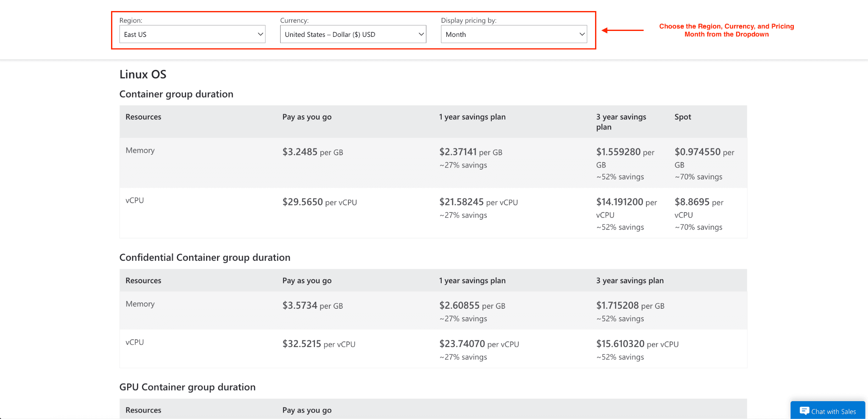Viewport: 868px width, 419px height.
Task: Click the Chat with Sales button
Action: pos(828,411)
